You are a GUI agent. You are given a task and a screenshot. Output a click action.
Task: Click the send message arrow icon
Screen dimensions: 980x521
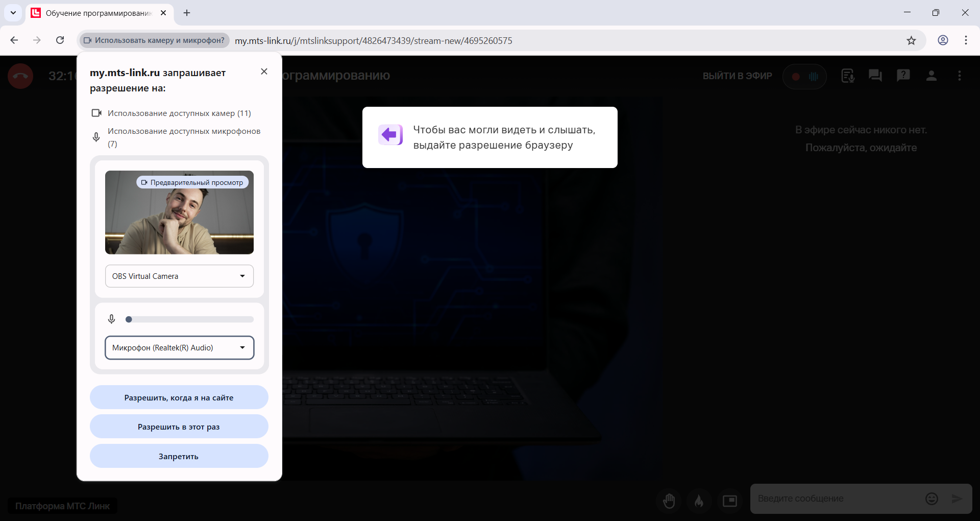(957, 499)
